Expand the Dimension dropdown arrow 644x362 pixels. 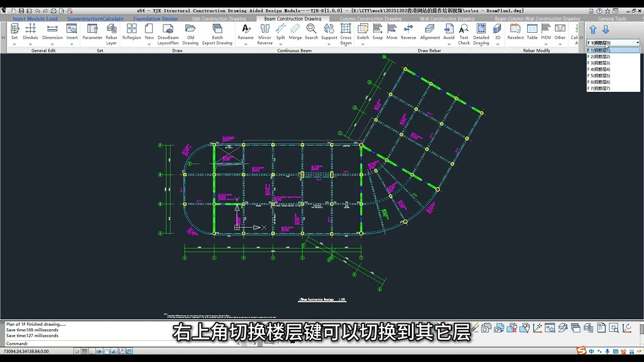point(52,44)
